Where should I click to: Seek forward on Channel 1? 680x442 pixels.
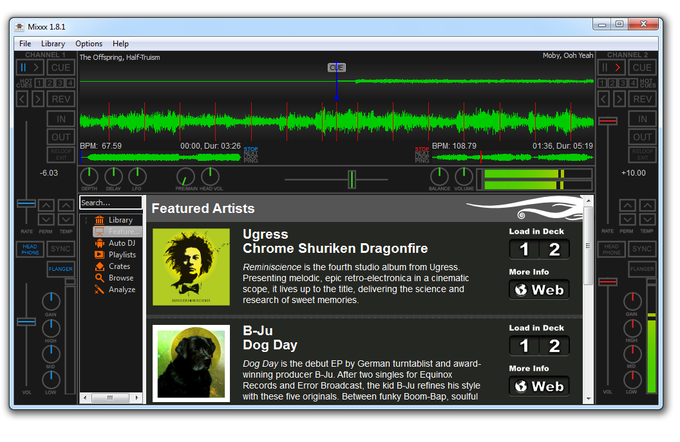38,99
